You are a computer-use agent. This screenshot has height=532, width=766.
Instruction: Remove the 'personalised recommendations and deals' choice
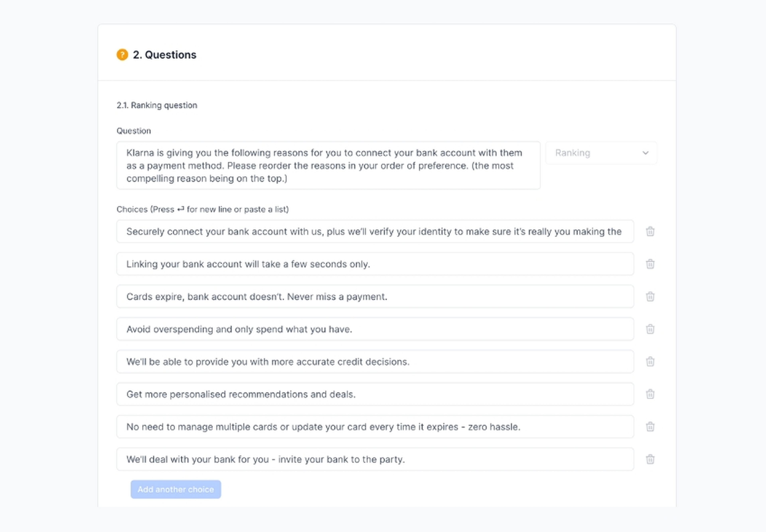coord(650,394)
